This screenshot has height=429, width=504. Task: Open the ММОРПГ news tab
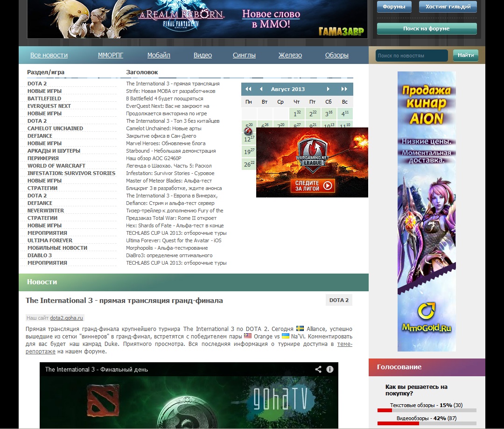tap(111, 55)
